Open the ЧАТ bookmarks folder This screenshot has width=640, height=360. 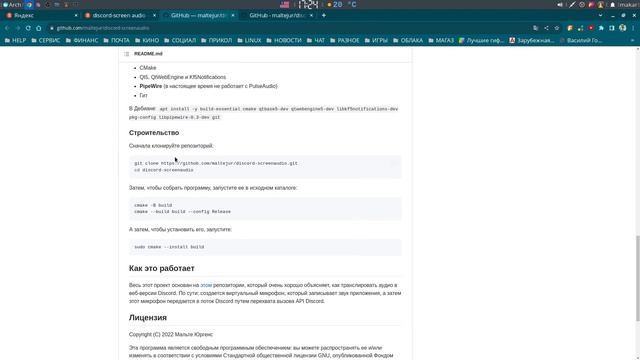(x=316, y=40)
